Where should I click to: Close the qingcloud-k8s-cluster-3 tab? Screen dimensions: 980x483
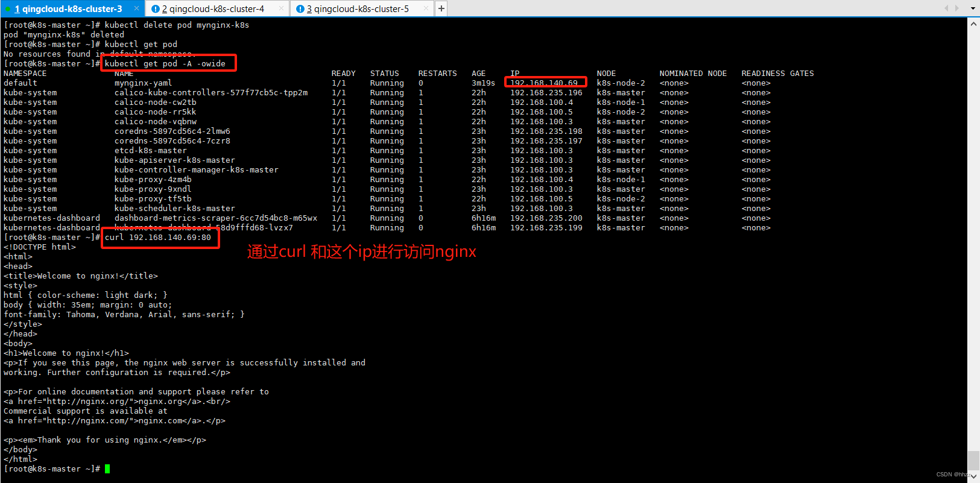click(136, 8)
